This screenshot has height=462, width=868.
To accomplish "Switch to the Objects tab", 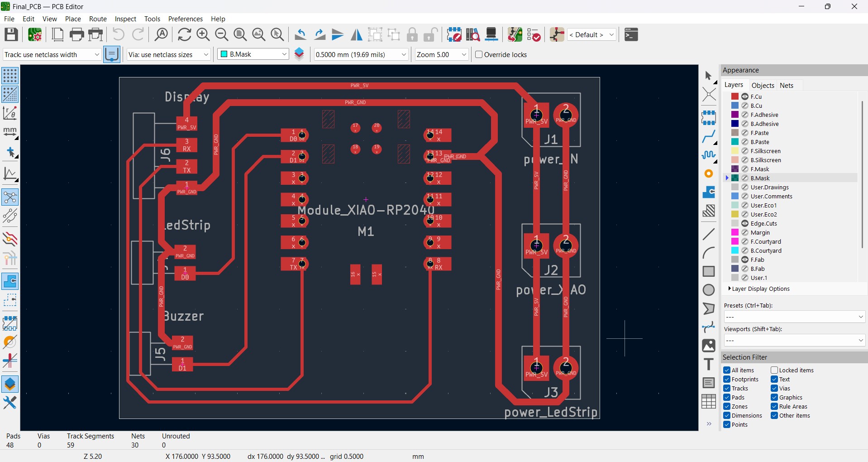I will pyautogui.click(x=763, y=85).
